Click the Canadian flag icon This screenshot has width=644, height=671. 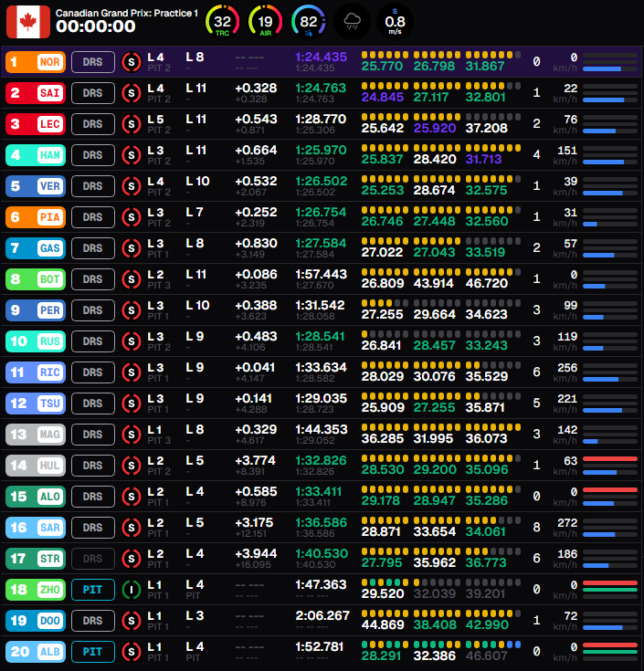pyautogui.click(x=28, y=22)
